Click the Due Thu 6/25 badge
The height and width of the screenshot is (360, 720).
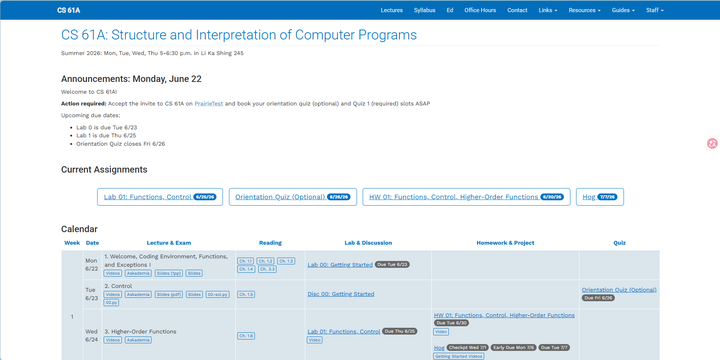tap(399, 331)
